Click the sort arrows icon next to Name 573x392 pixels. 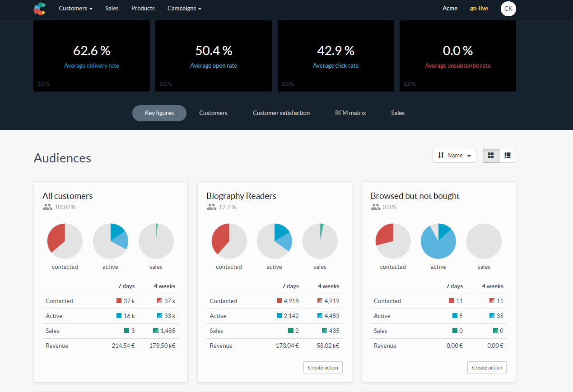(x=441, y=155)
